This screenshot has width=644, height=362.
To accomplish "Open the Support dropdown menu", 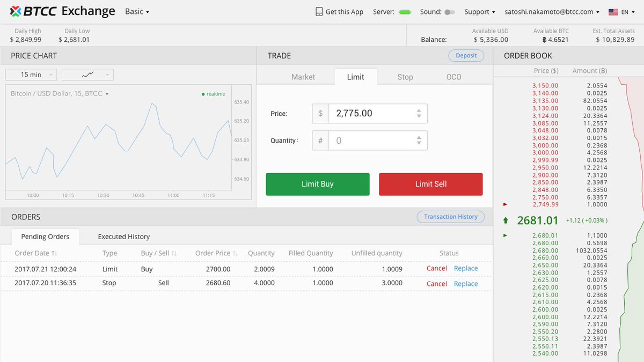I will click(x=480, y=12).
